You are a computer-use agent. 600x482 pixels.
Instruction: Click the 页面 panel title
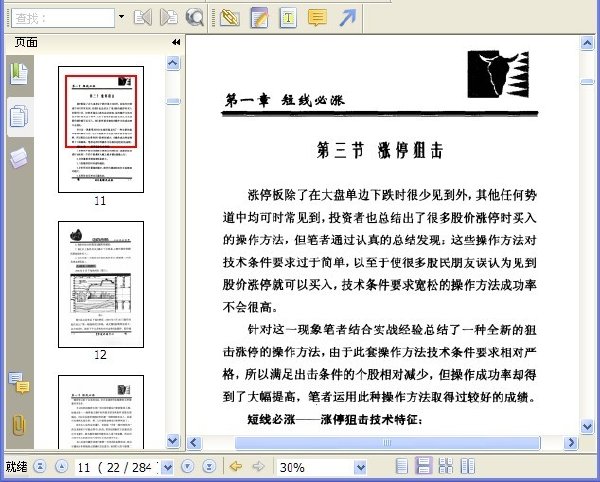coord(26,42)
